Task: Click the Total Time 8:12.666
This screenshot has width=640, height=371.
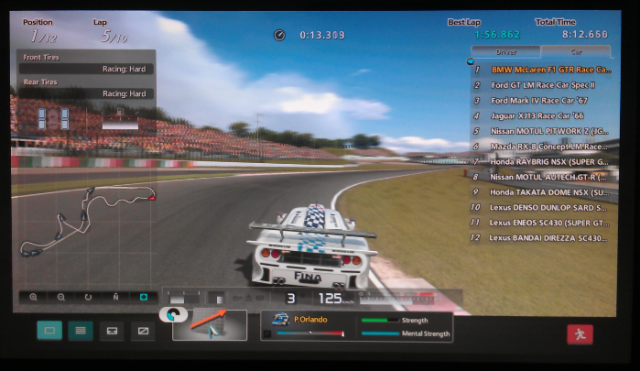Action: tap(585, 34)
